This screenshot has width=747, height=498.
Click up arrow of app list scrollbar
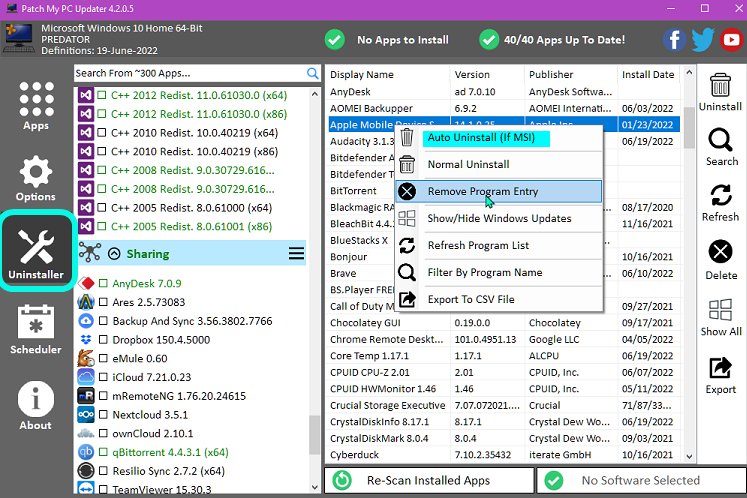[314, 94]
